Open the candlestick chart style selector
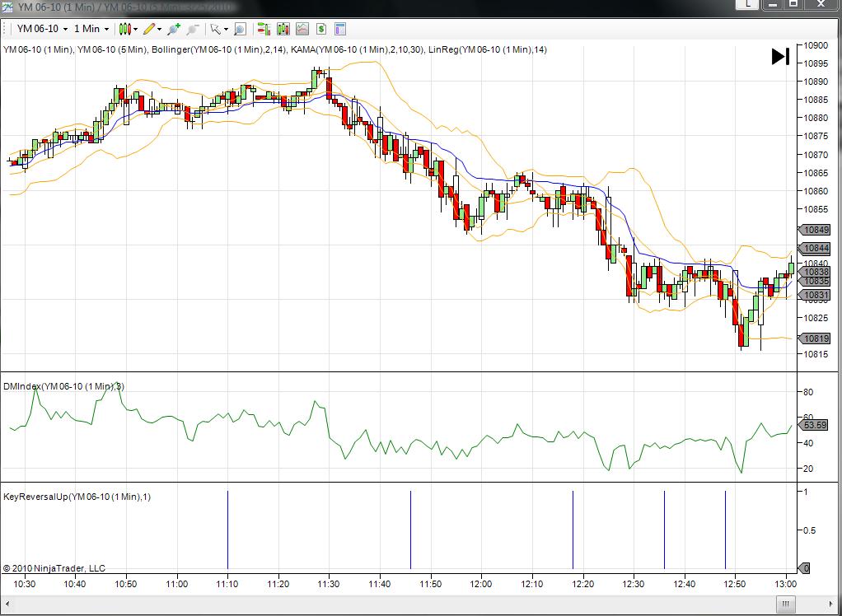This screenshot has height=616, width=842. click(x=124, y=29)
